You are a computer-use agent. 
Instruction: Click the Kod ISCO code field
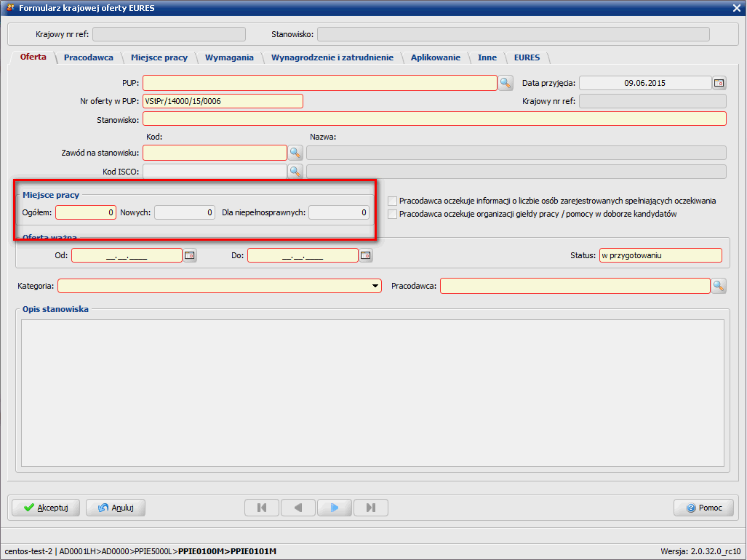tap(215, 172)
